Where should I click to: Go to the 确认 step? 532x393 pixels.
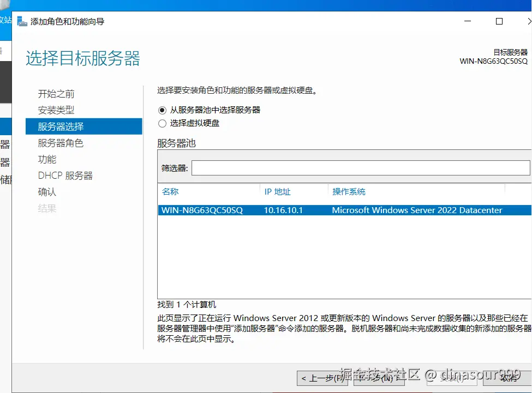pyautogui.click(x=47, y=192)
